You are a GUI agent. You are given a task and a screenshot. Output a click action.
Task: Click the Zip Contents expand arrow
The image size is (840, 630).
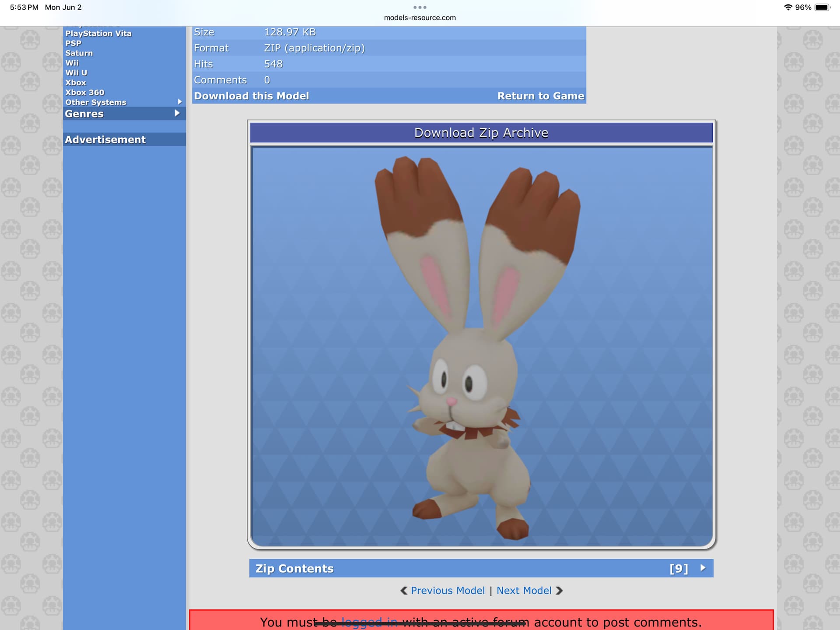(703, 568)
